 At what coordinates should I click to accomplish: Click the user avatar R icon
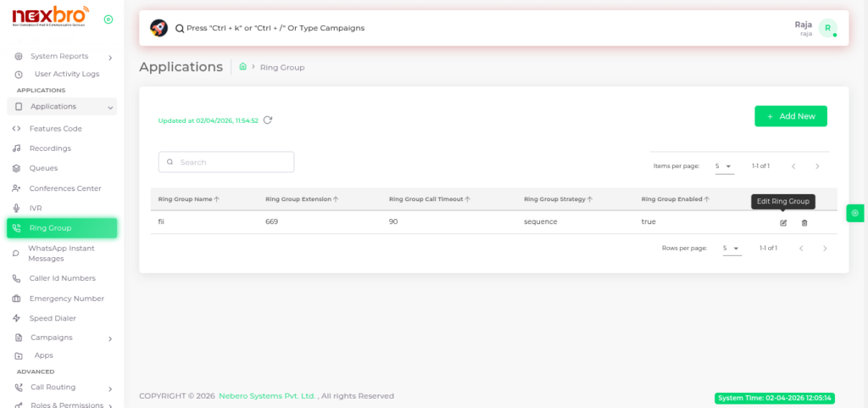(x=827, y=28)
